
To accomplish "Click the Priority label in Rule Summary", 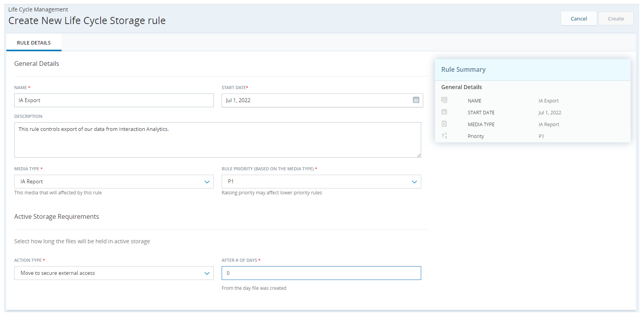I will (476, 136).
